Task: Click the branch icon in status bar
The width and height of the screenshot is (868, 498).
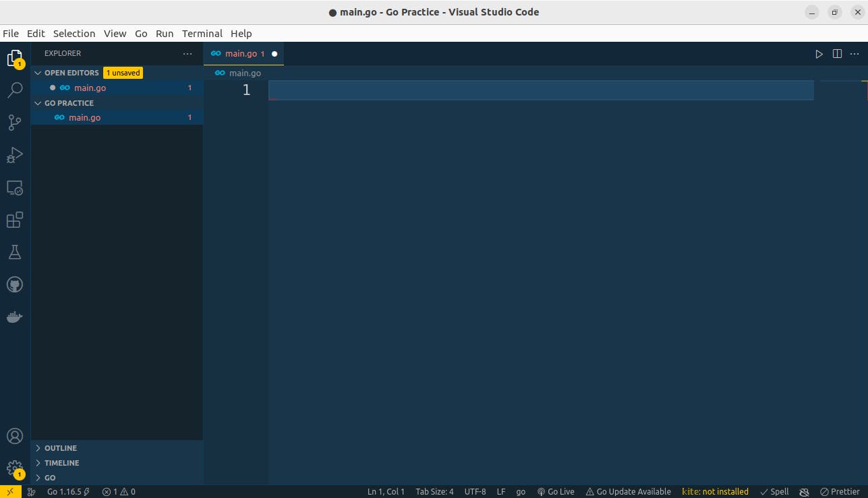Action: [31, 492]
